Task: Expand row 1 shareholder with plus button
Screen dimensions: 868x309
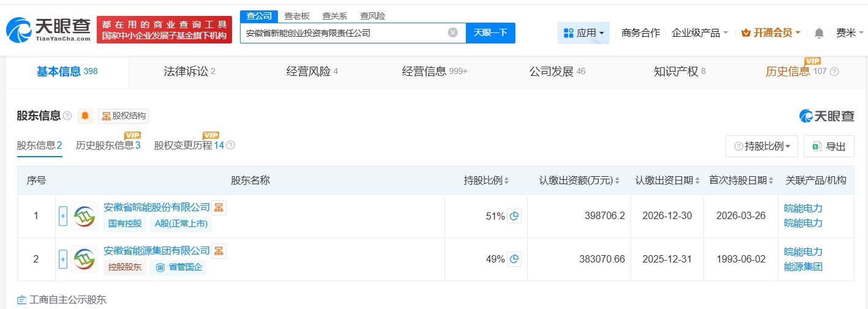Action: [63, 216]
